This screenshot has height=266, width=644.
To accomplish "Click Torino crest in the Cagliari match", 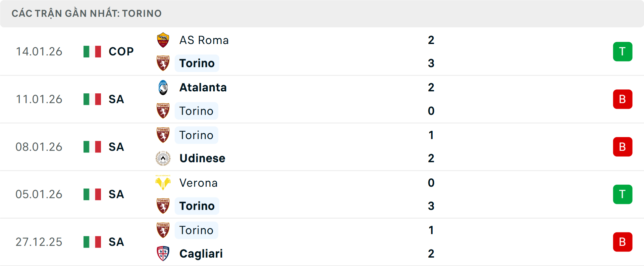I will (163, 230).
